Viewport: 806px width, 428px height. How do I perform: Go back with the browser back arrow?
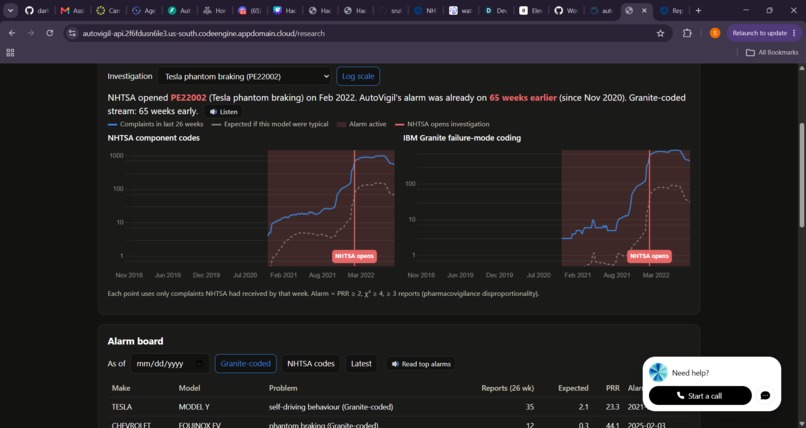click(12, 33)
